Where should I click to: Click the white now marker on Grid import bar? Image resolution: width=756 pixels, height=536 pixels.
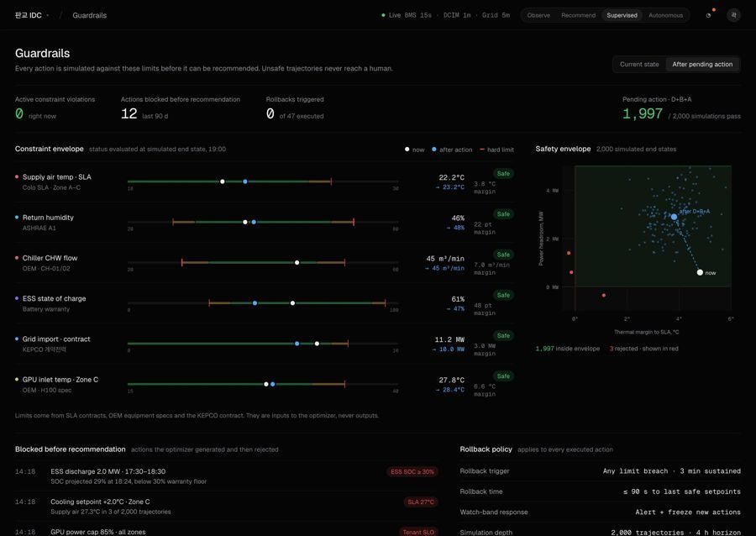point(317,344)
